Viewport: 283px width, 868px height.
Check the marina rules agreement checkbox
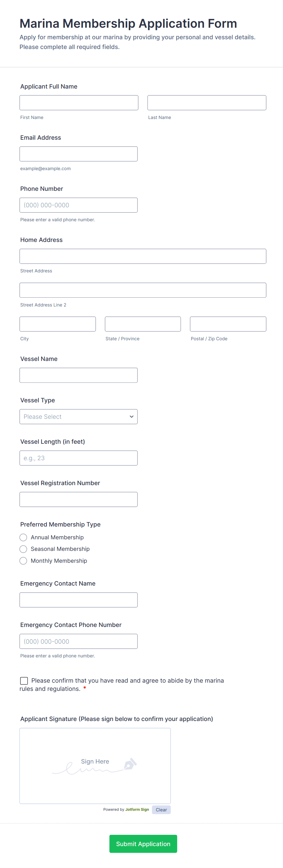click(x=24, y=681)
